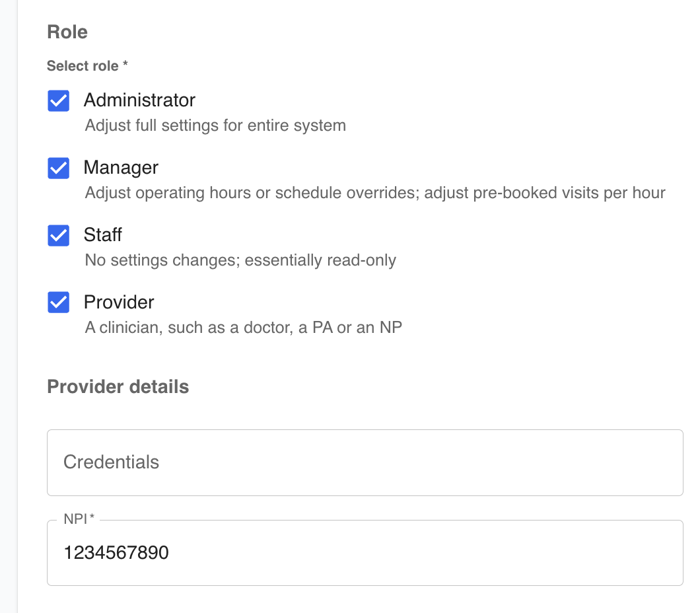700x613 pixels.
Task: Click the 'Select role *' label
Action: pos(87,66)
